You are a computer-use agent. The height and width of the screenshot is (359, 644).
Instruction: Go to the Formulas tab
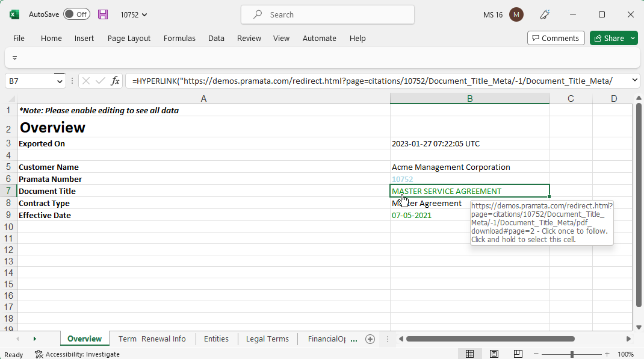(x=179, y=38)
